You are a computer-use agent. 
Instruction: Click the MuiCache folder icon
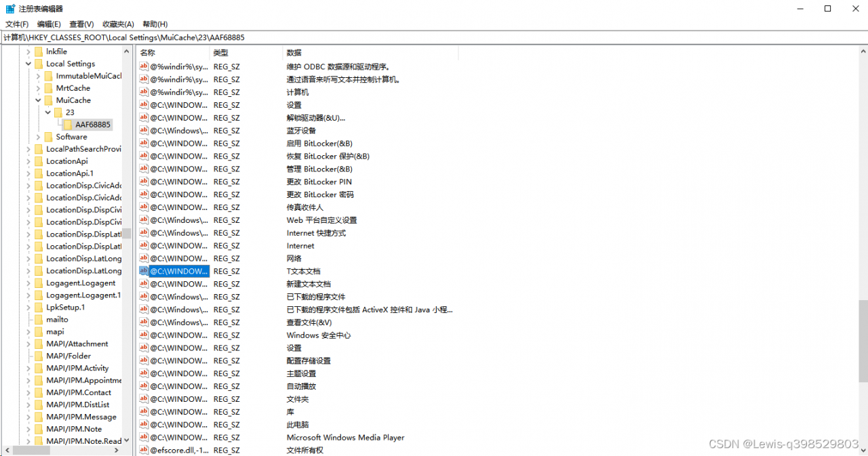click(x=48, y=100)
